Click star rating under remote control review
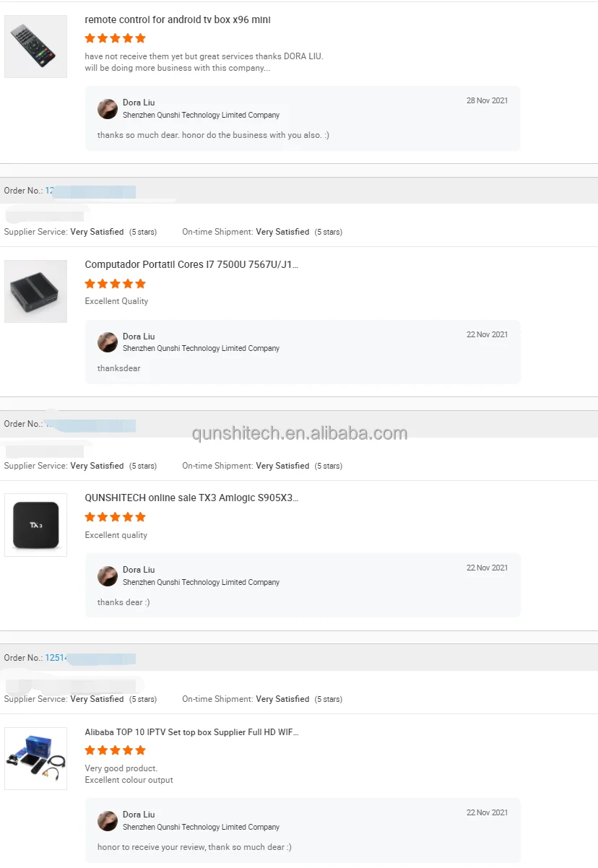This screenshot has width=598, height=868. coord(115,38)
